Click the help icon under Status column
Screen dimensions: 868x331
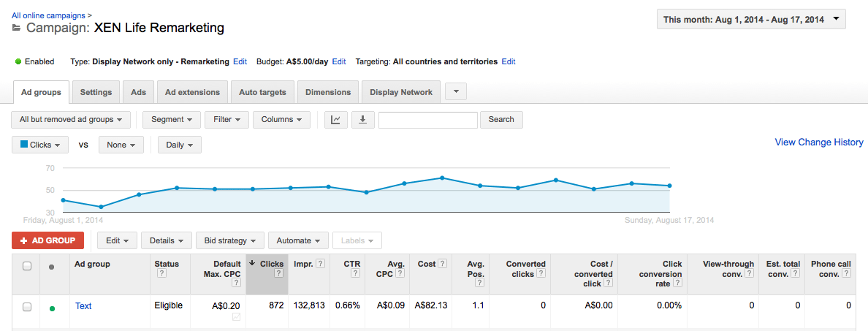tap(161, 273)
